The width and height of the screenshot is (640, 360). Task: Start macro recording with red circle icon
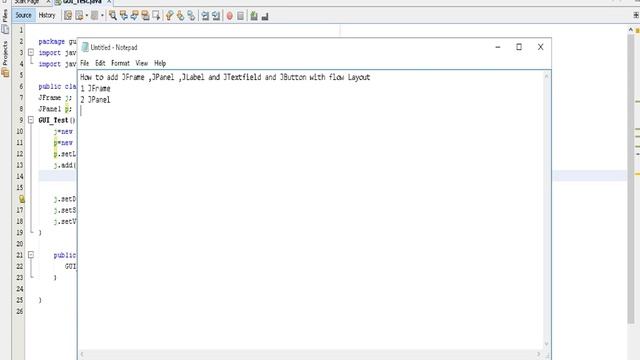coord(230,16)
